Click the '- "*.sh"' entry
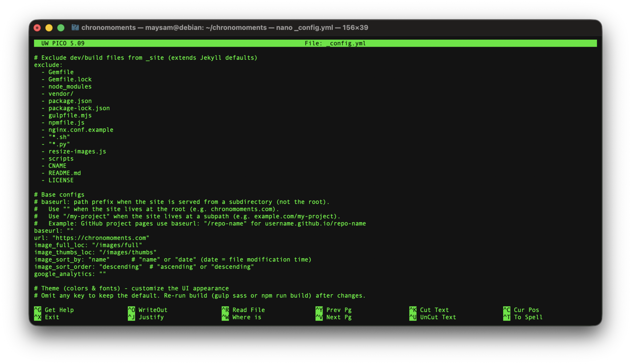This screenshot has height=364, width=631. (56, 137)
